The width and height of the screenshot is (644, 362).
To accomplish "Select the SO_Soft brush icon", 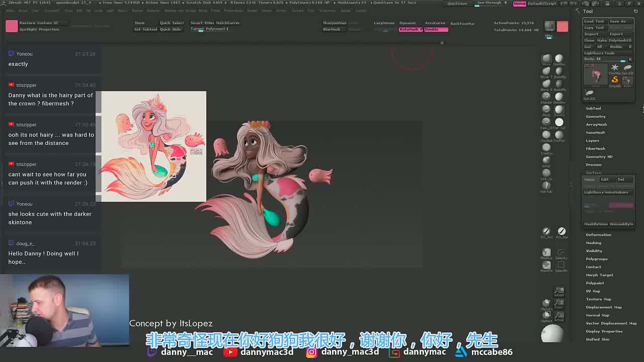I will (546, 232).
